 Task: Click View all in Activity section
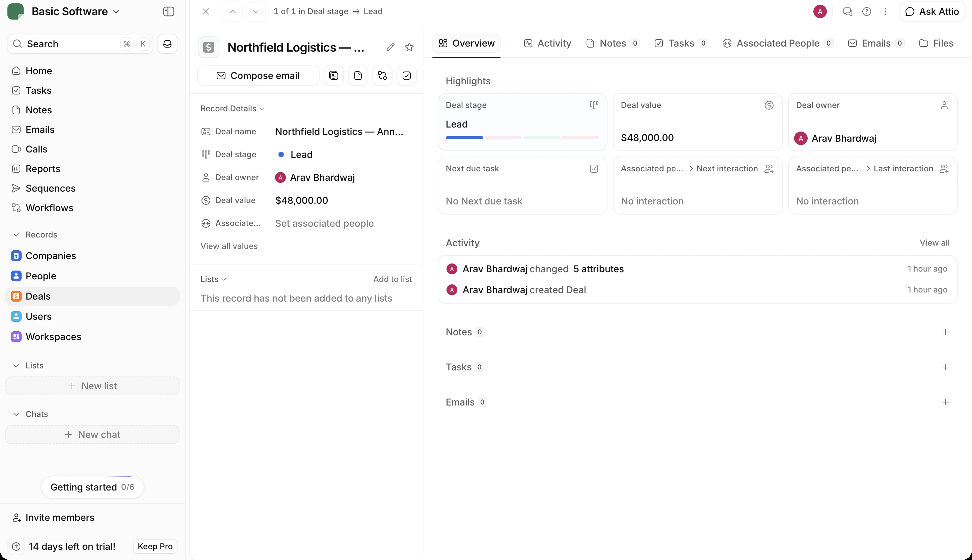click(x=934, y=243)
